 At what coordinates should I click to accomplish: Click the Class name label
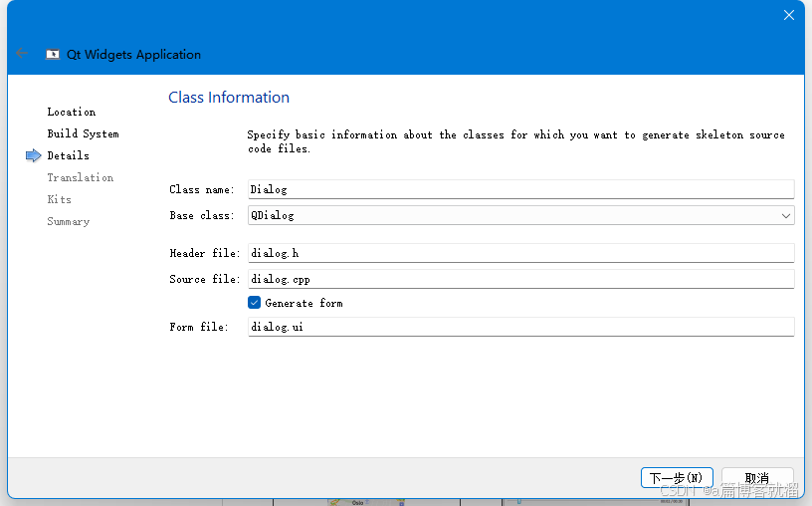click(201, 189)
